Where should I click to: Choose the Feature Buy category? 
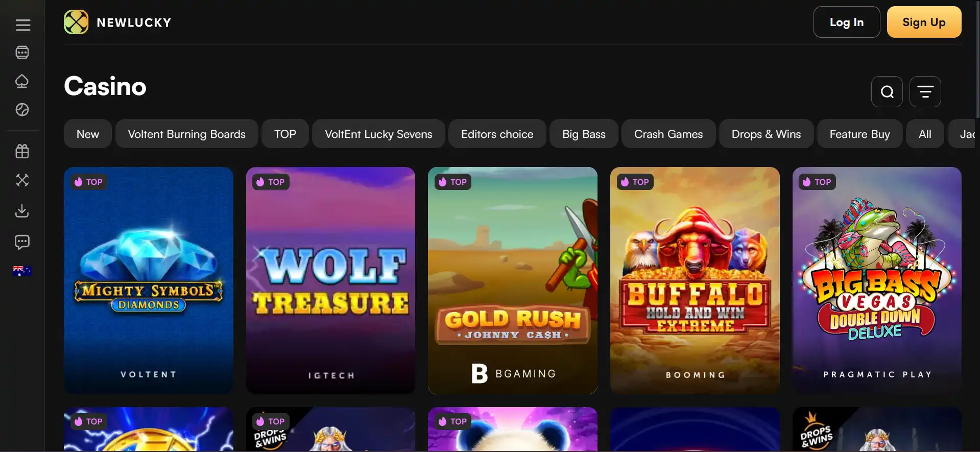859,134
